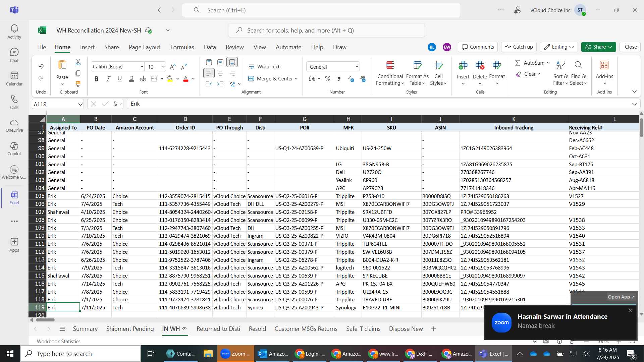Click Open App on the notification

[x=621, y=297]
